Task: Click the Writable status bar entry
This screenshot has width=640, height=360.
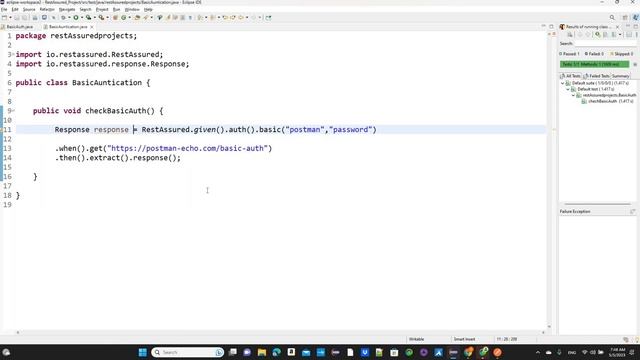Action: click(x=417, y=339)
